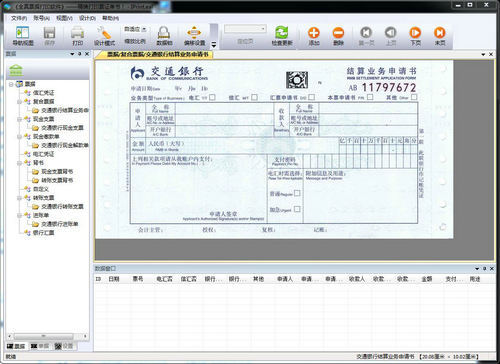This screenshot has height=364, width=500.
Task: Click the orange minus 删除 icon
Action: (338, 36)
